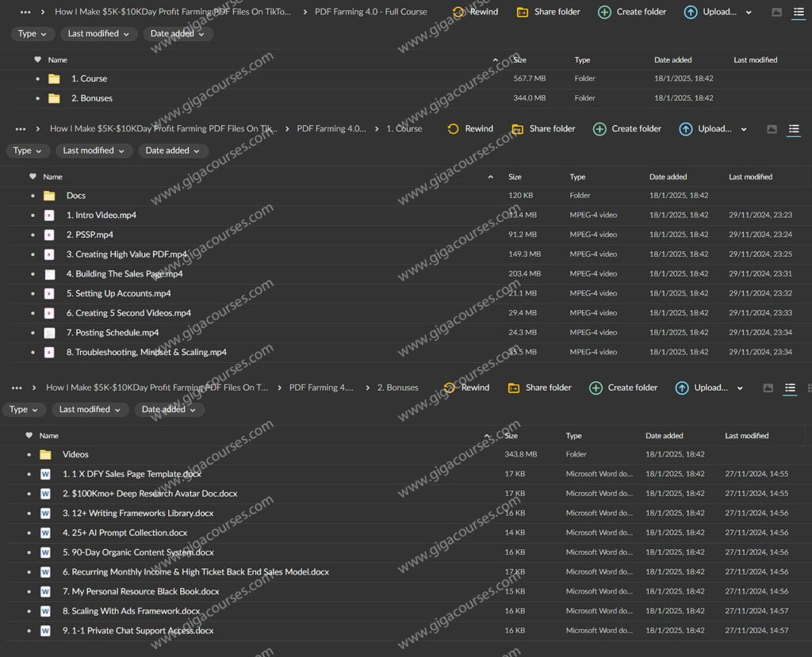Click the video icon beside 2. PSSP.mp4
Screen dimensions: 812x657
click(x=49, y=235)
